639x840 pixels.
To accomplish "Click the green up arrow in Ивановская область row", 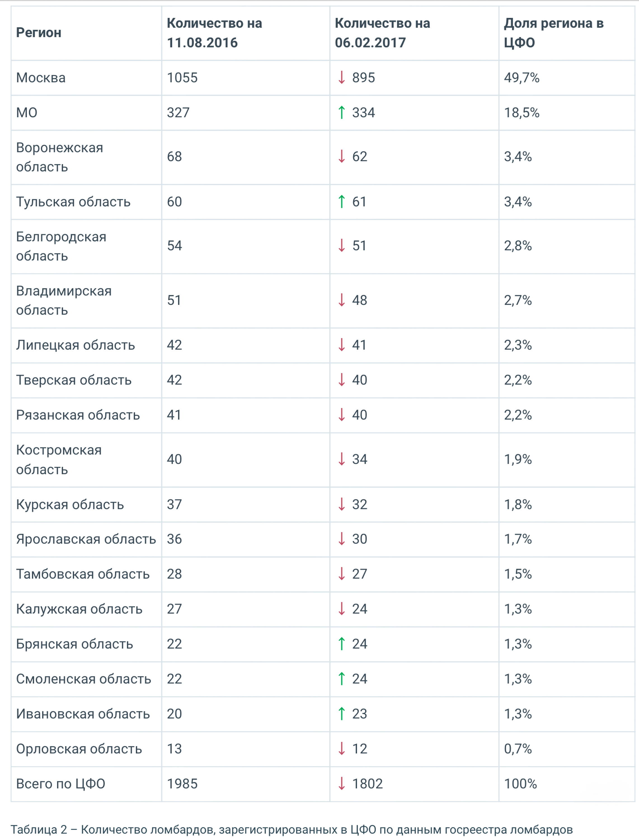I will pos(342,714).
